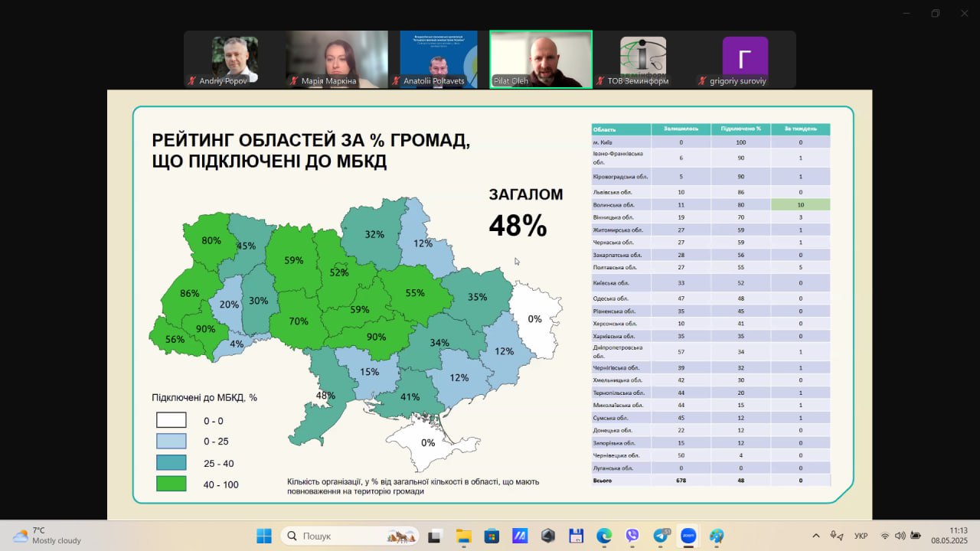
Task: Open Viber from the taskbar
Action: (x=632, y=536)
